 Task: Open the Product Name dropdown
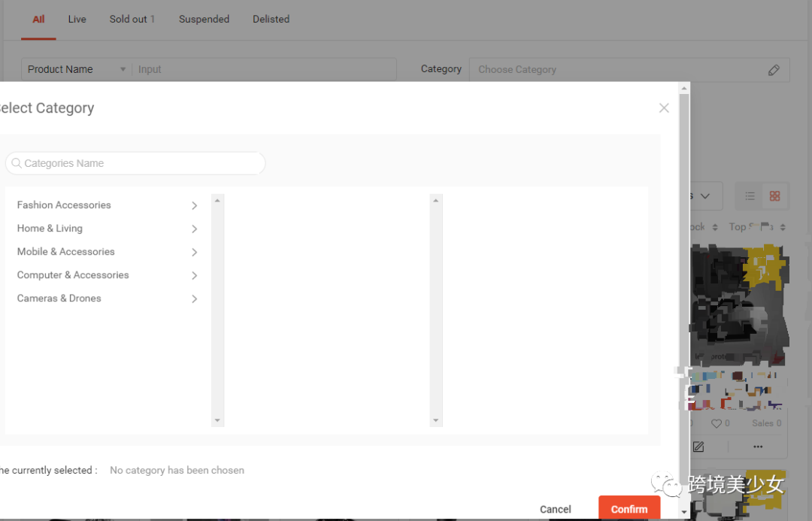(77, 69)
